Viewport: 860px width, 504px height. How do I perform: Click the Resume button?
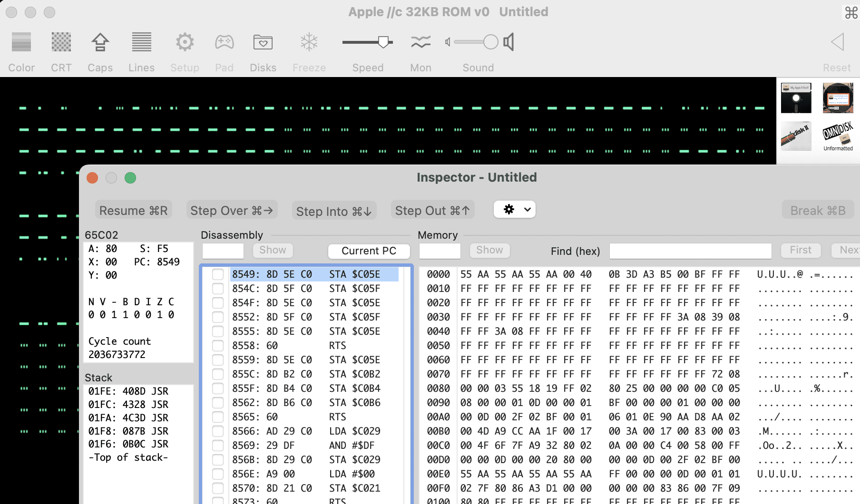[x=133, y=210]
